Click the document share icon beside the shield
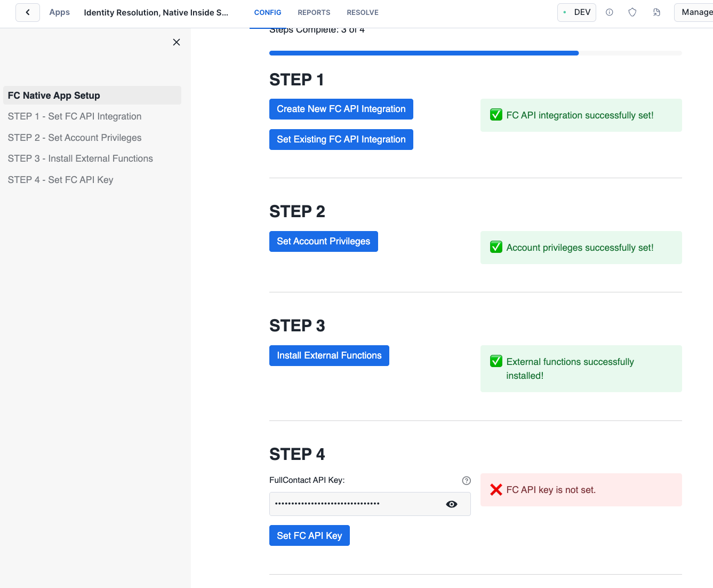The width and height of the screenshot is (713, 588). click(656, 12)
